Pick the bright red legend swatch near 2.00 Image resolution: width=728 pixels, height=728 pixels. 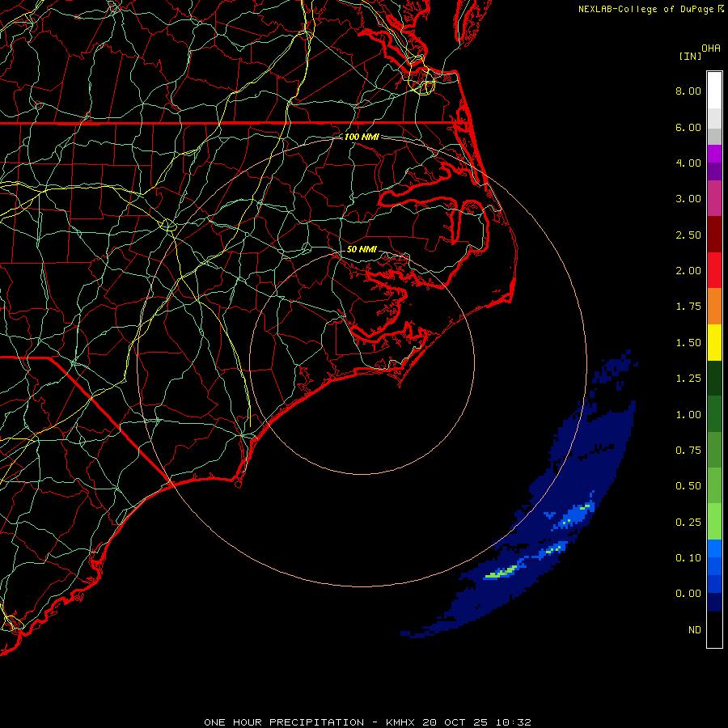(x=714, y=270)
